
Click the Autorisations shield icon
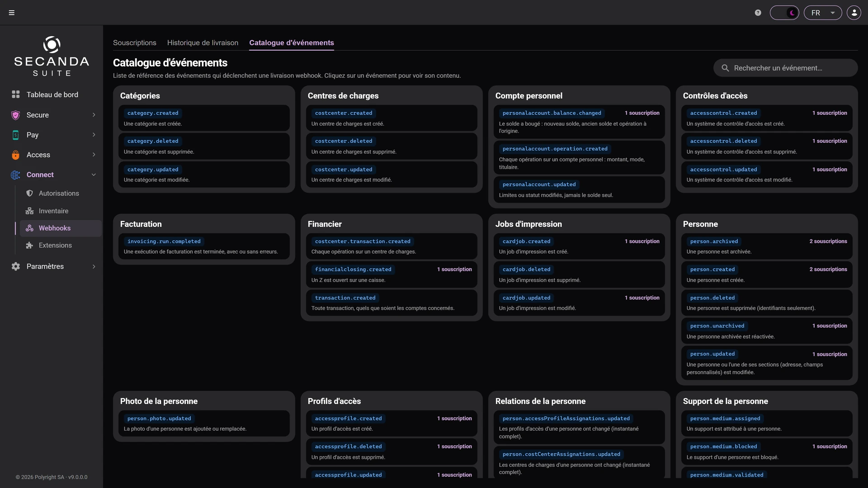point(29,193)
